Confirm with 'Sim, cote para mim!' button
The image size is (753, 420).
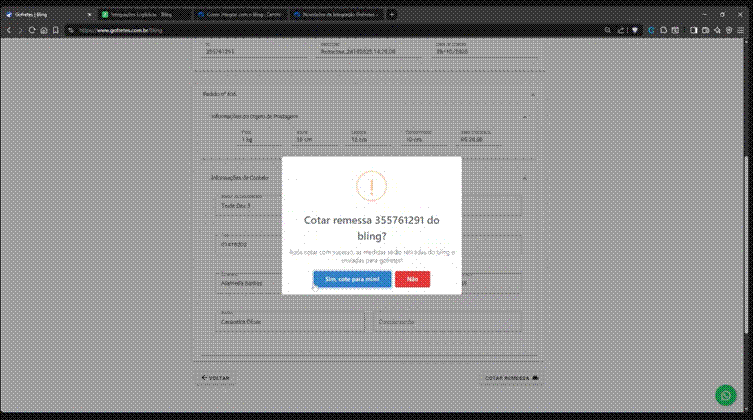[352, 279]
